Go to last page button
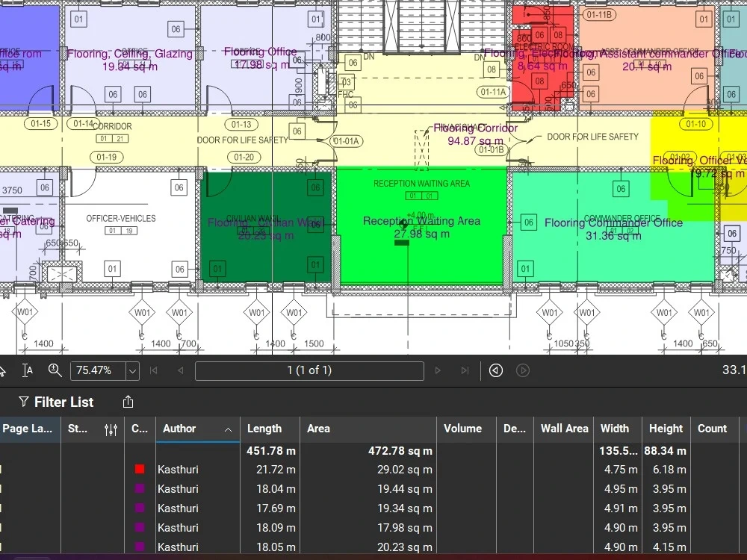Viewport: 747px width, 560px height. 465,370
